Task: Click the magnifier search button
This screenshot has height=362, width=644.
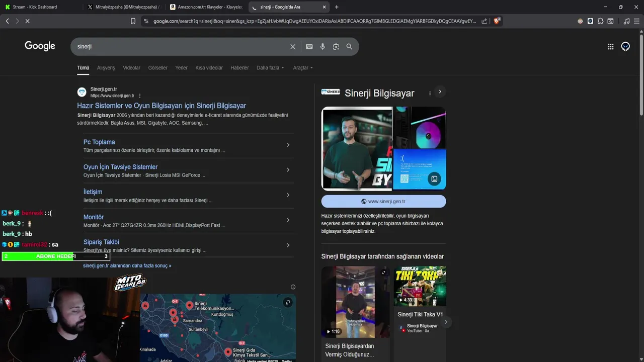Action: click(x=349, y=47)
